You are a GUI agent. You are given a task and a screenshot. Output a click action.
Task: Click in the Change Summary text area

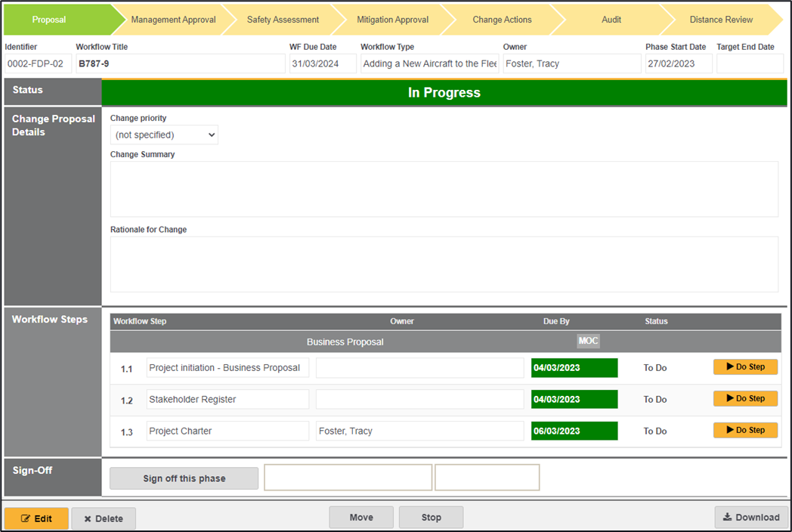click(444, 189)
